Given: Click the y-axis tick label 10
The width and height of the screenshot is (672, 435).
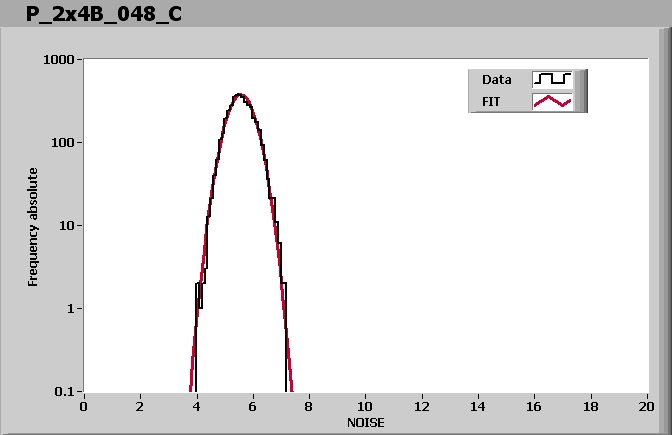Looking at the screenshot, I should coord(68,226).
